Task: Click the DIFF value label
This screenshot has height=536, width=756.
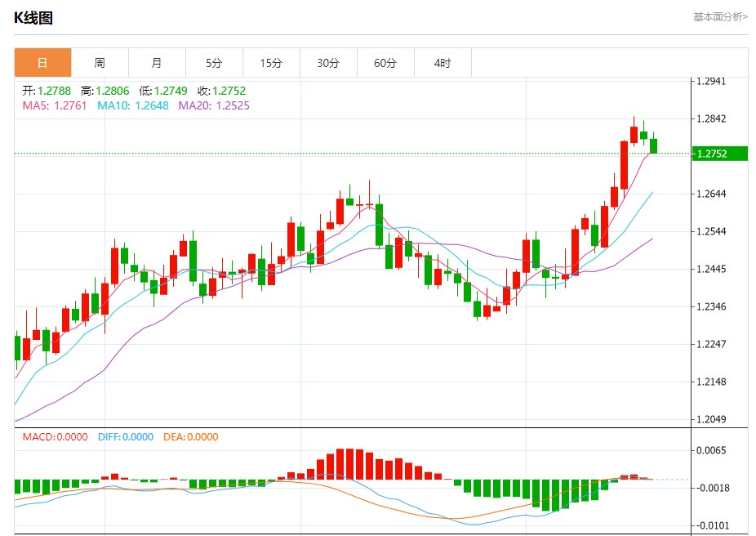Action: pyautogui.click(x=126, y=437)
